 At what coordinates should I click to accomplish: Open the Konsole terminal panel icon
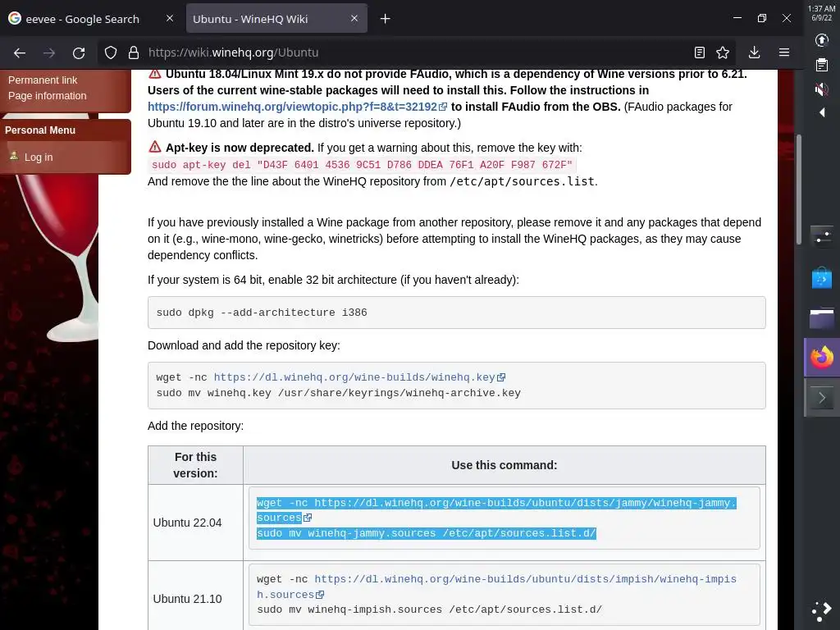click(x=822, y=398)
